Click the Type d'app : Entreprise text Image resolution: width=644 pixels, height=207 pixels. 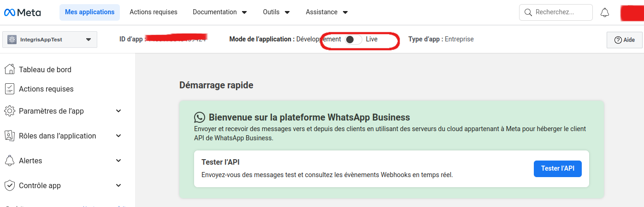click(441, 40)
